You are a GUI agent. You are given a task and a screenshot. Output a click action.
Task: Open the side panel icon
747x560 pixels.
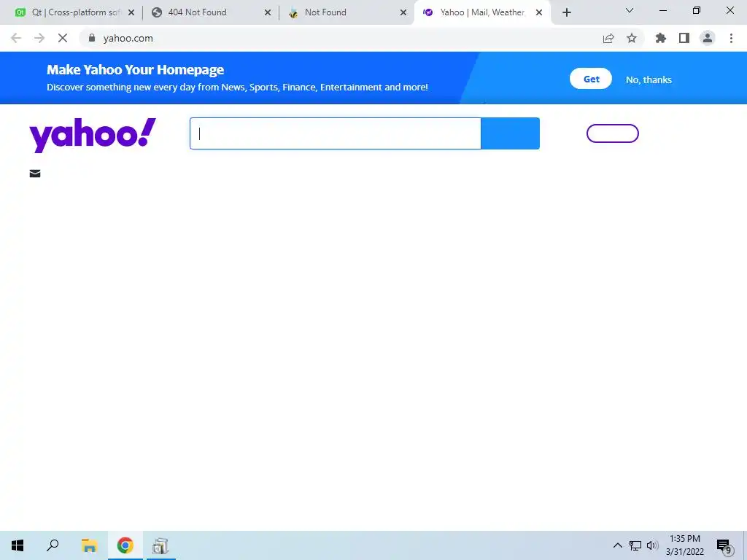[x=684, y=38]
